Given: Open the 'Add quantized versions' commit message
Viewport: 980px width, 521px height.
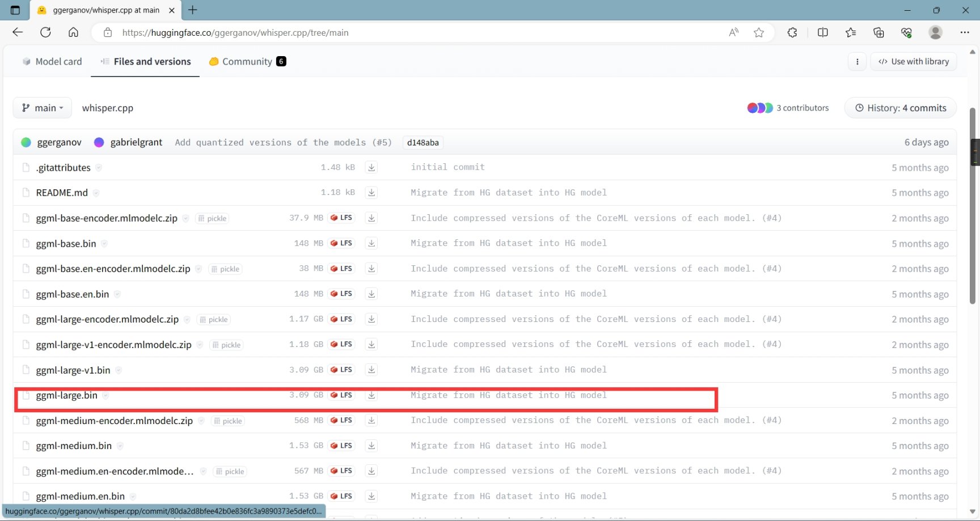Looking at the screenshot, I should (283, 142).
